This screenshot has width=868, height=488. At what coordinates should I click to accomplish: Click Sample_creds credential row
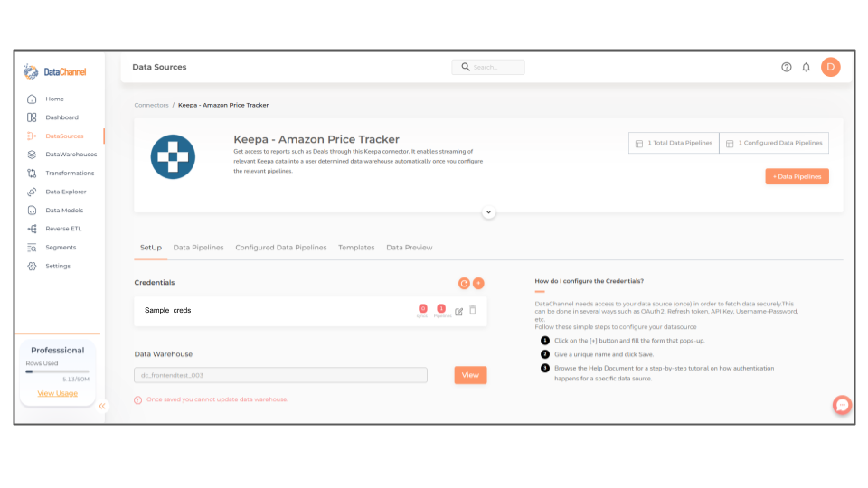(310, 311)
